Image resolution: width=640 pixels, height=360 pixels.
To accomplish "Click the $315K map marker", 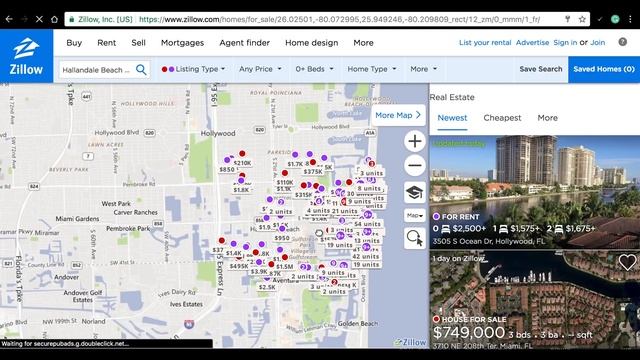I will (x=303, y=195).
